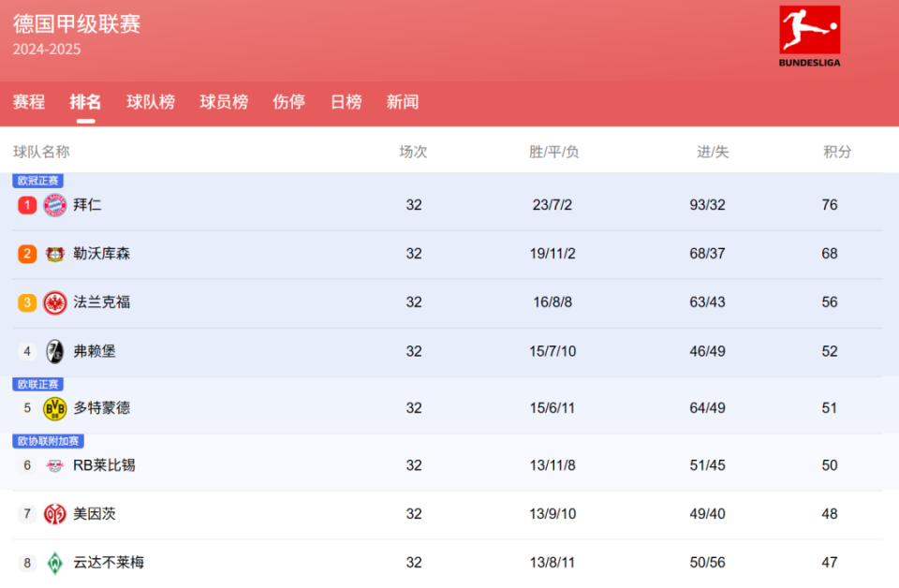Click Dortmund's goals 64/49
Viewport: 899px width, 588px height.
pyautogui.click(x=708, y=408)
